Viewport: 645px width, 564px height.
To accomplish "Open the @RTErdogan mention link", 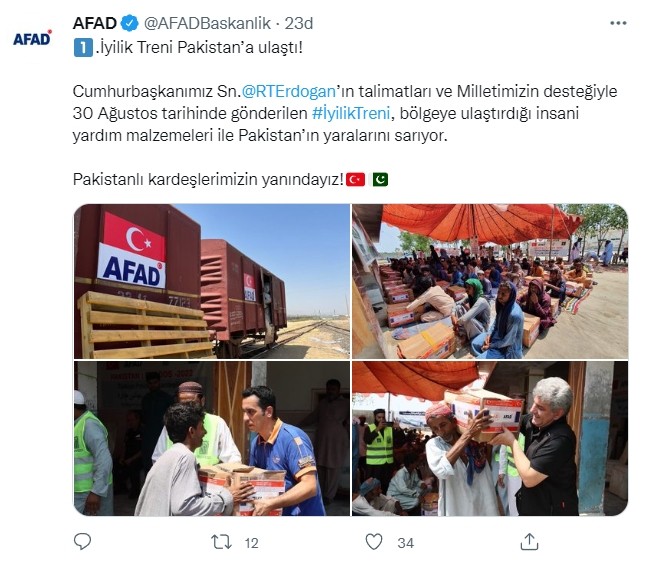I will [x=289, y=91].
